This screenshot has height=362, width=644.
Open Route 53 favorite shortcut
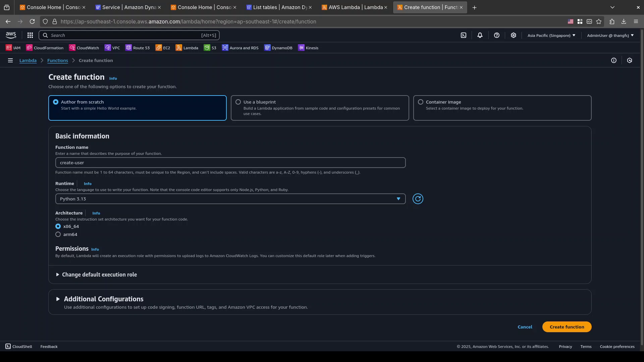point(138,48)
